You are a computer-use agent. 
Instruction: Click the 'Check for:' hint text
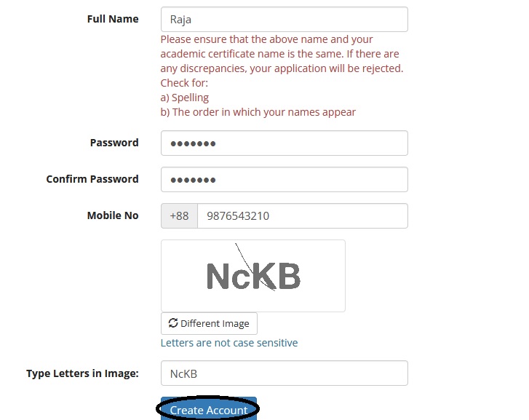click(x=184, y=83)
